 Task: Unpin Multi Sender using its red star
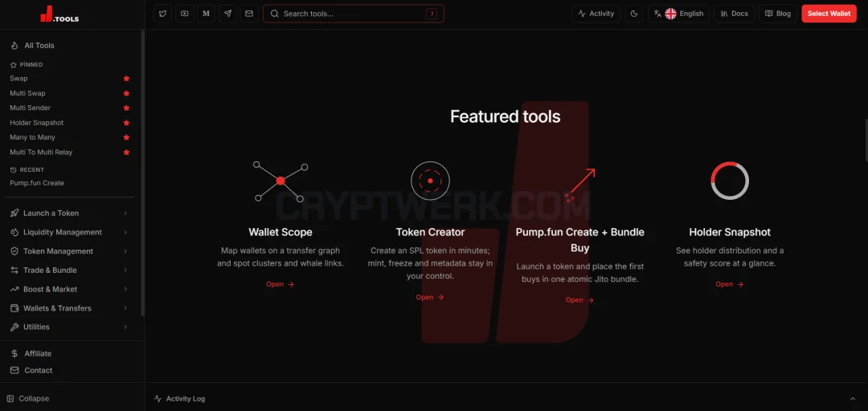pos(126,108)
